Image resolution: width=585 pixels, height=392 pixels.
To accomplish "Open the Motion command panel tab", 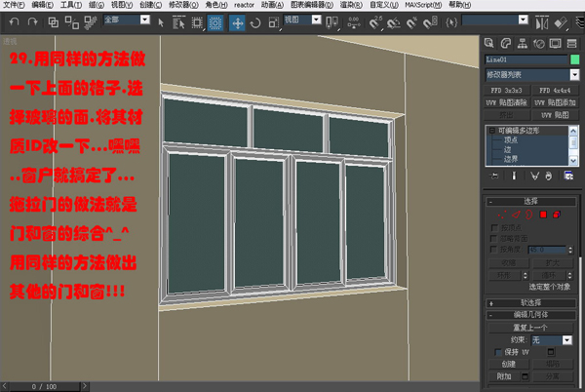I will click(539, 43).
